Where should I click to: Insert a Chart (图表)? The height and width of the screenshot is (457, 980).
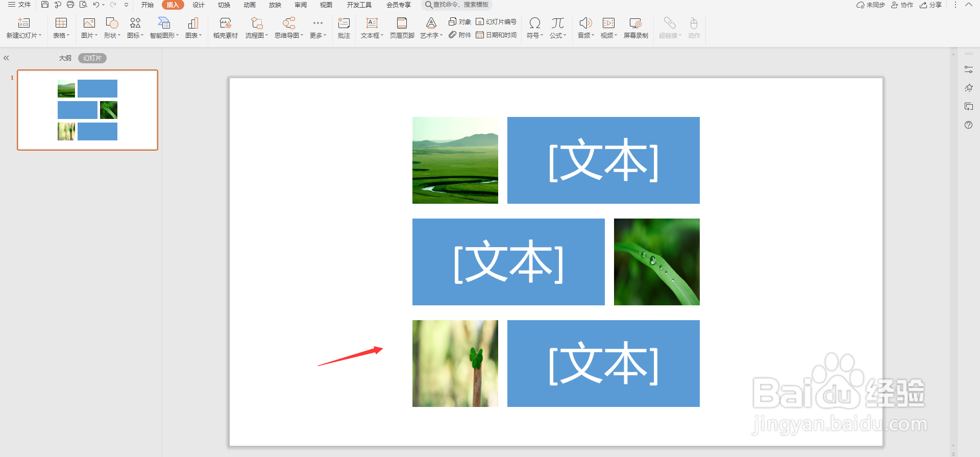(x=193, y=23)
